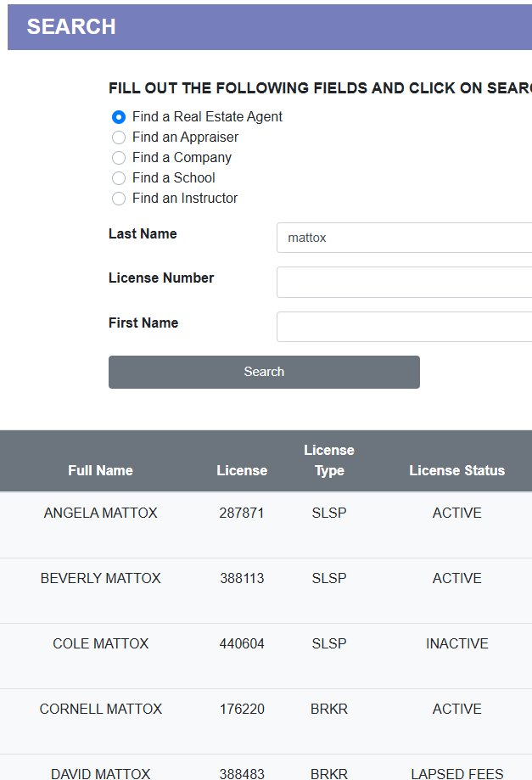The width and height of the screenshot is (532, 780).
Task: Select Find an Appraiser radio button
Action: coord(118,137)
